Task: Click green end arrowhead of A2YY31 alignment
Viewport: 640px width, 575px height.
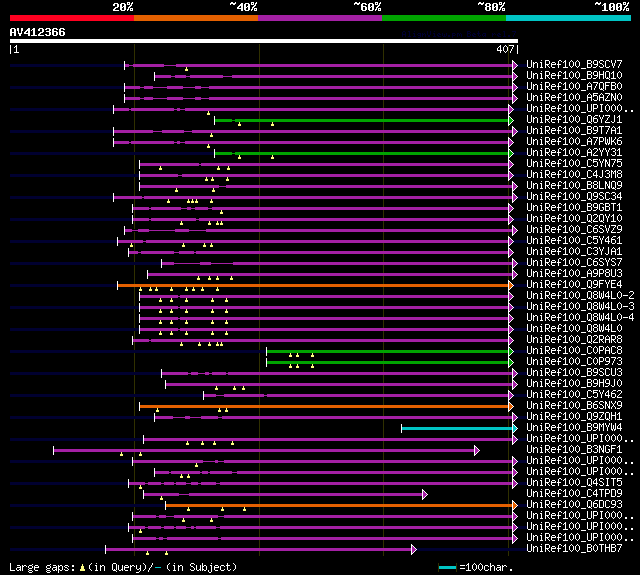Action: (x=511, y=153)
